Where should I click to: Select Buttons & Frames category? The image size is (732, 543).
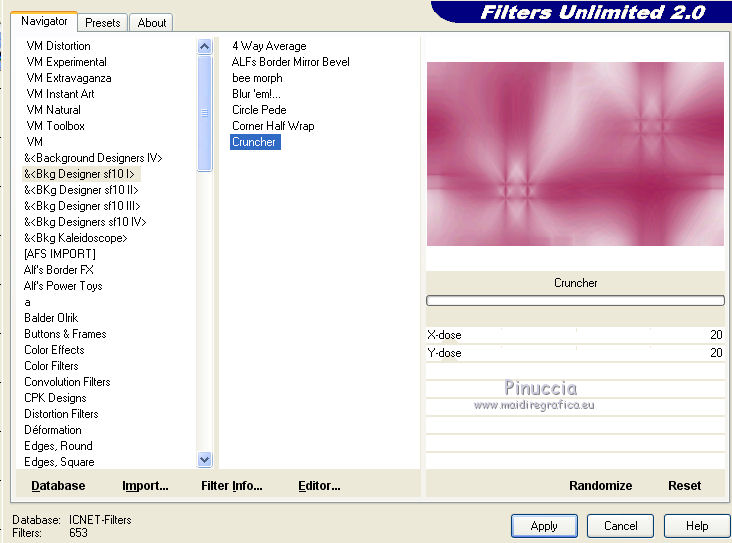pos(65,334)
